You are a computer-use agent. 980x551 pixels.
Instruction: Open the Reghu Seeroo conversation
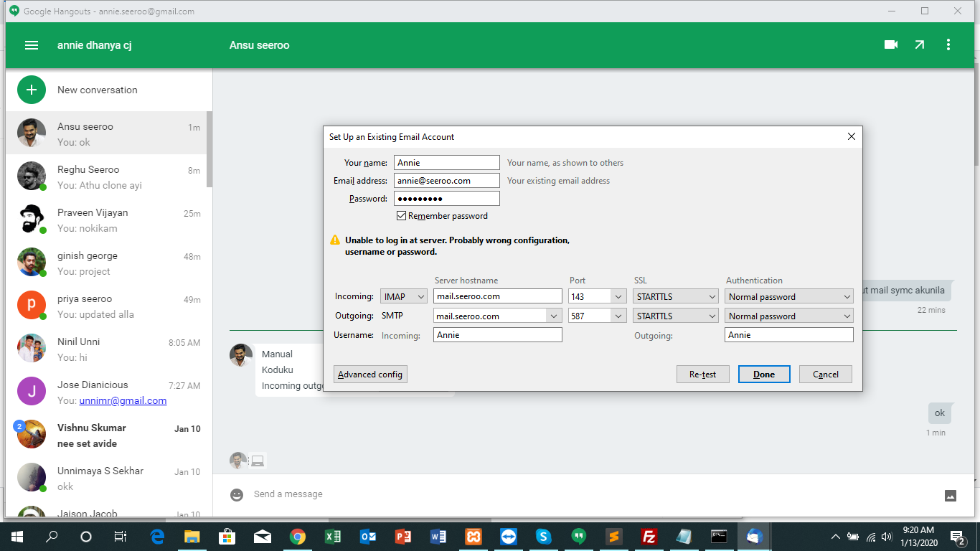point(108,176)
